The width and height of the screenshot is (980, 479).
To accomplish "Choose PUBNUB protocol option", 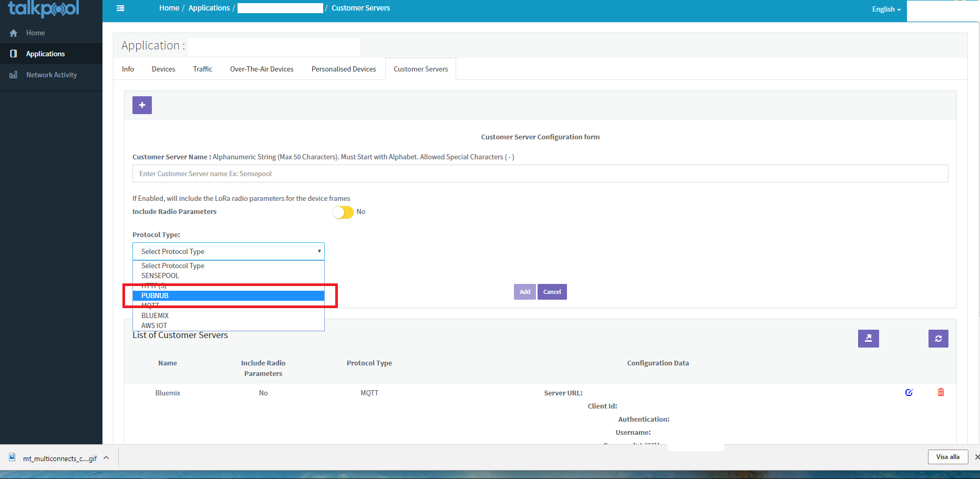I will click(229, 295).
